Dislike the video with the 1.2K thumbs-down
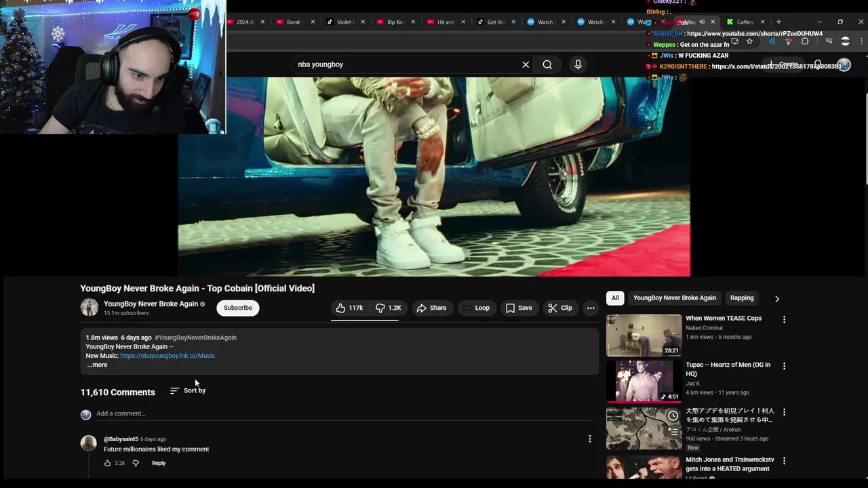The image size is (868, 488). click(x=389, y=308)
